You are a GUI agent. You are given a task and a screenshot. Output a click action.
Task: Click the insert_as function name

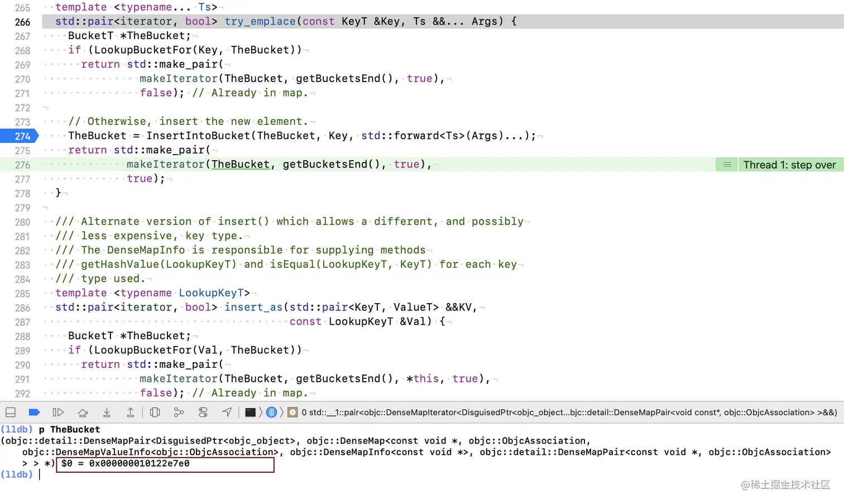[253, 307]
